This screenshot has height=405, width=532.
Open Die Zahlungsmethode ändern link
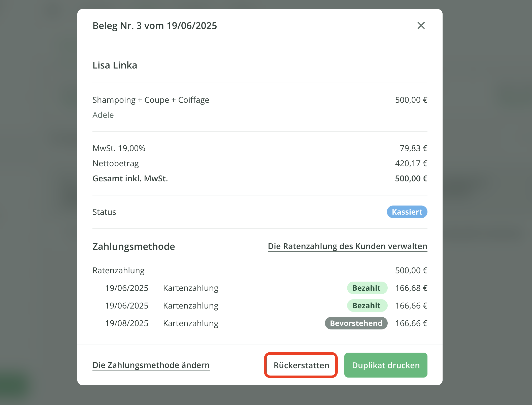[x=151, y=365]
